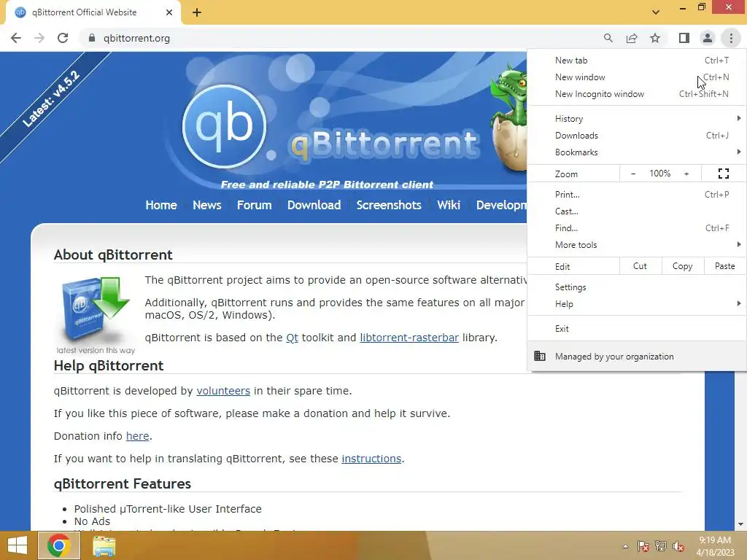Expand the Help submenu
Viewport: 747px width, 560px height.
coord(637,304)
